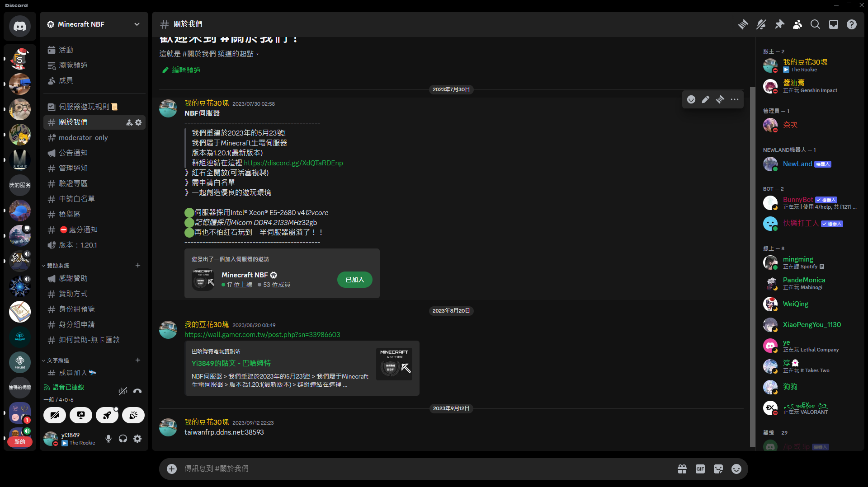Click the rocket Start Activity button

(107, 415)
